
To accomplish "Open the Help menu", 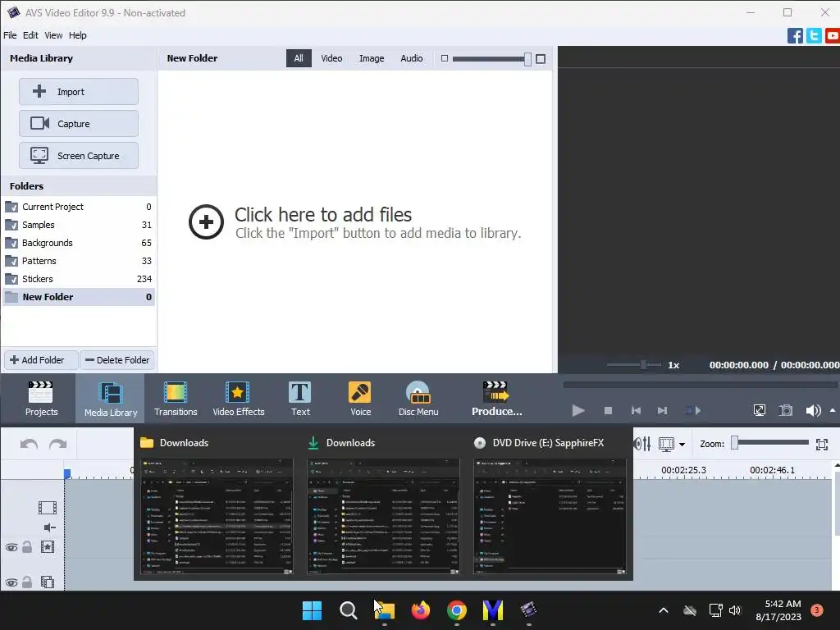I will pyautogui.click(x=77, y=35).
